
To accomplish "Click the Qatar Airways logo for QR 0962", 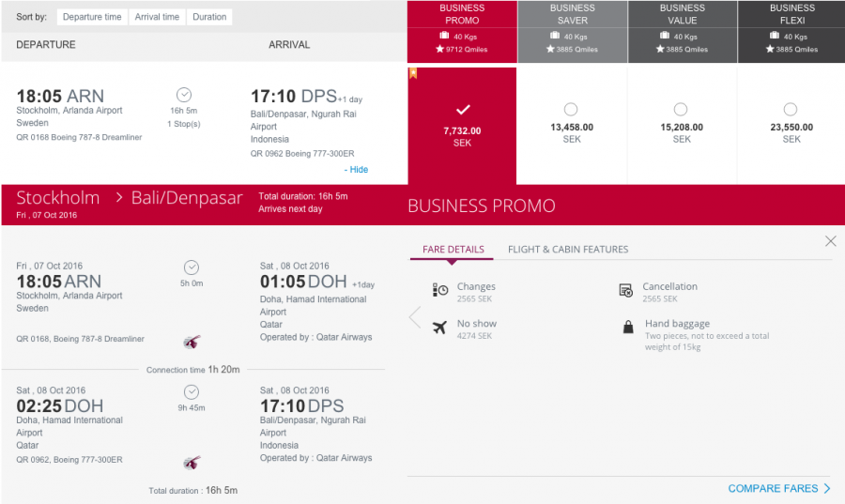I will 192,462.
